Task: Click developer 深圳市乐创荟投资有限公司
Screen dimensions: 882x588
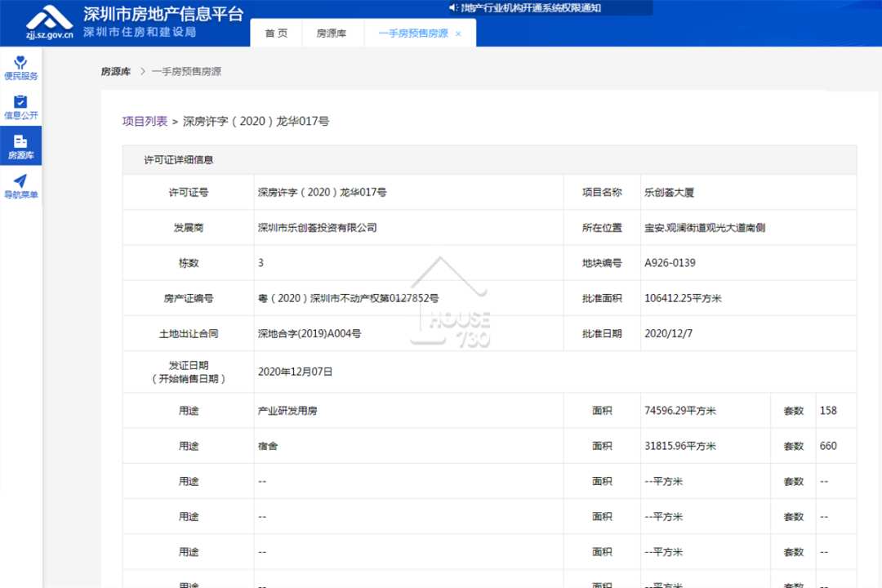Action: point(317,228)
